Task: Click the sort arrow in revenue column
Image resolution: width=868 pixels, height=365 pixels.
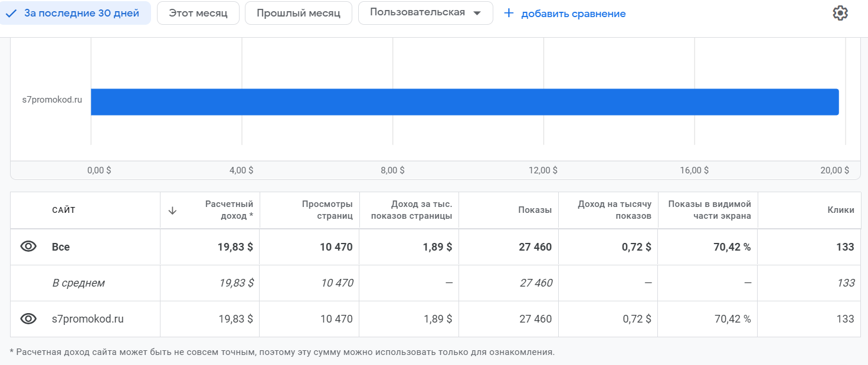Action: [x=172, y=211]
